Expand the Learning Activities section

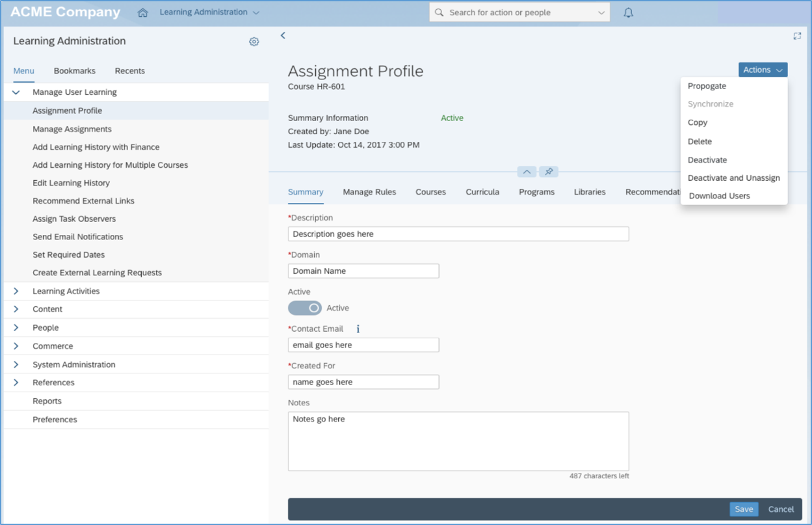click(16, 291)
